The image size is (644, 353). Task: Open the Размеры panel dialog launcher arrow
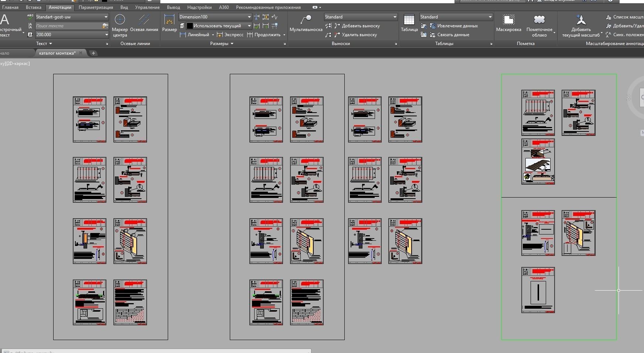(x=285, y=44)
